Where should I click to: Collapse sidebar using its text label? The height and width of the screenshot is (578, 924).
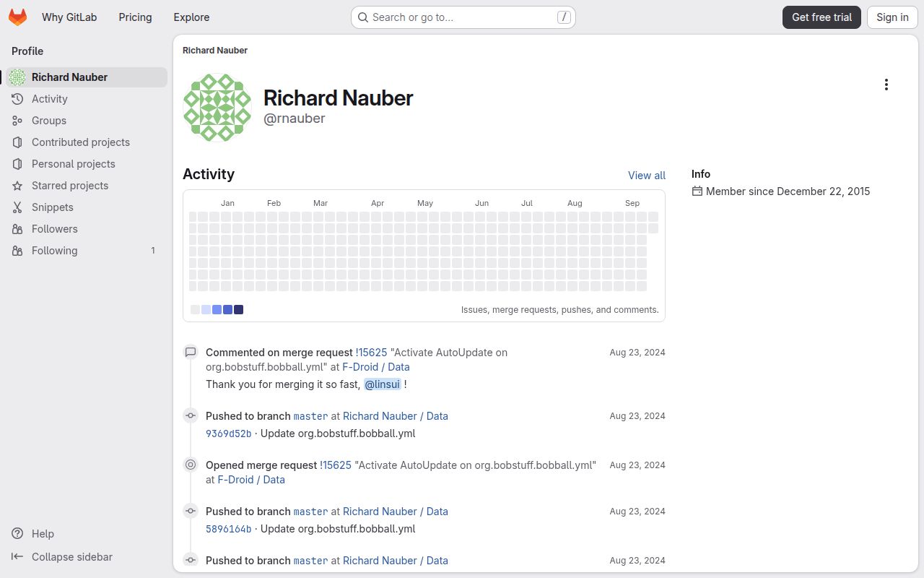(72, 557)
